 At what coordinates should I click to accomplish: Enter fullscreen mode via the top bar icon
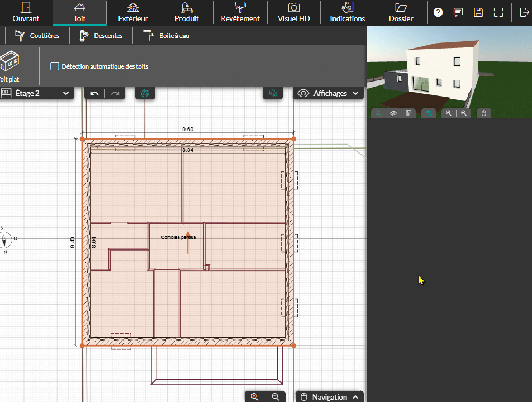click(498, 12)
